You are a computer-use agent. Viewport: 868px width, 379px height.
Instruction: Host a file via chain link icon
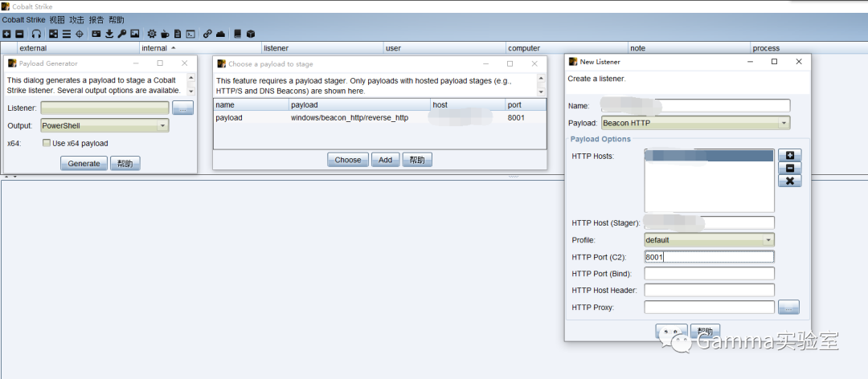coord(207,34)
